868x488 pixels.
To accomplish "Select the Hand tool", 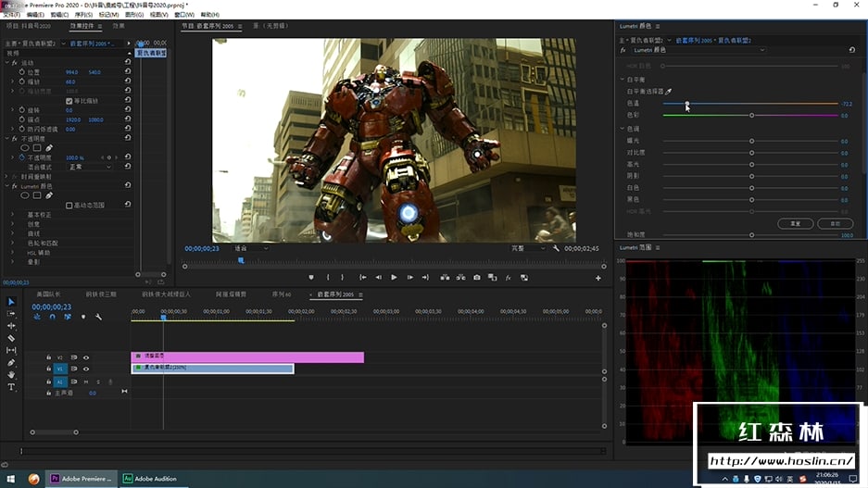I will click(x=11, y=375).
